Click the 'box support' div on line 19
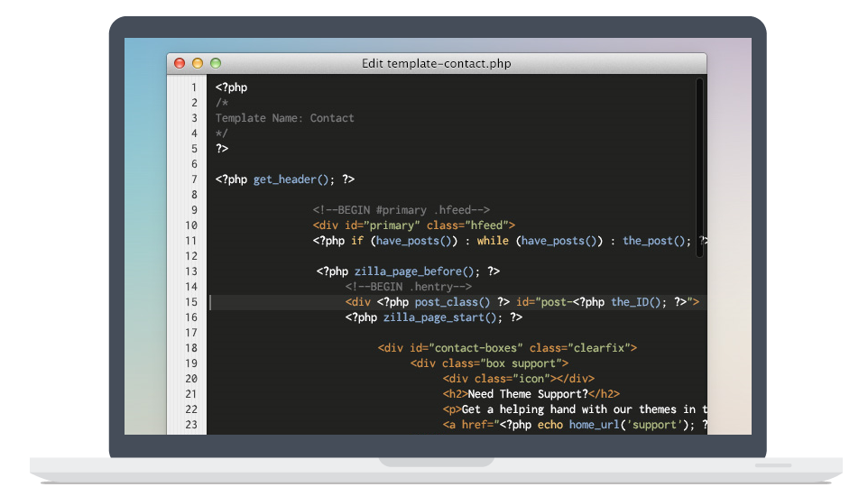This screenshot has width=868, height=496. point(489,363)
